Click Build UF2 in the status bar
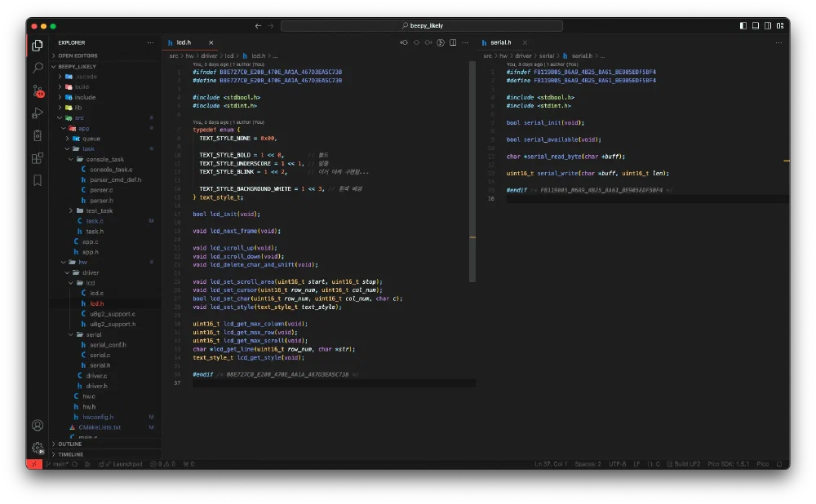Image resolution: width=816 pixels, height=504 pixels. click(x=682, y=464)
